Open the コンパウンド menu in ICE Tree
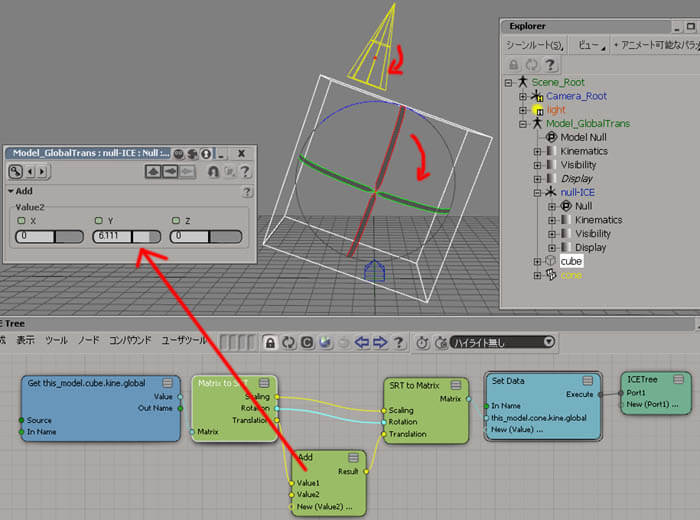 pos(131,341)
